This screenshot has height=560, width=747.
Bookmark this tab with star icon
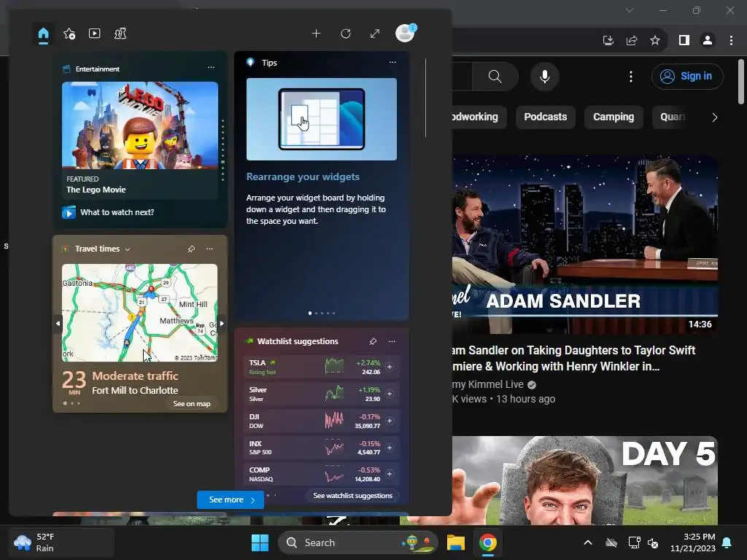click(655, 41)
